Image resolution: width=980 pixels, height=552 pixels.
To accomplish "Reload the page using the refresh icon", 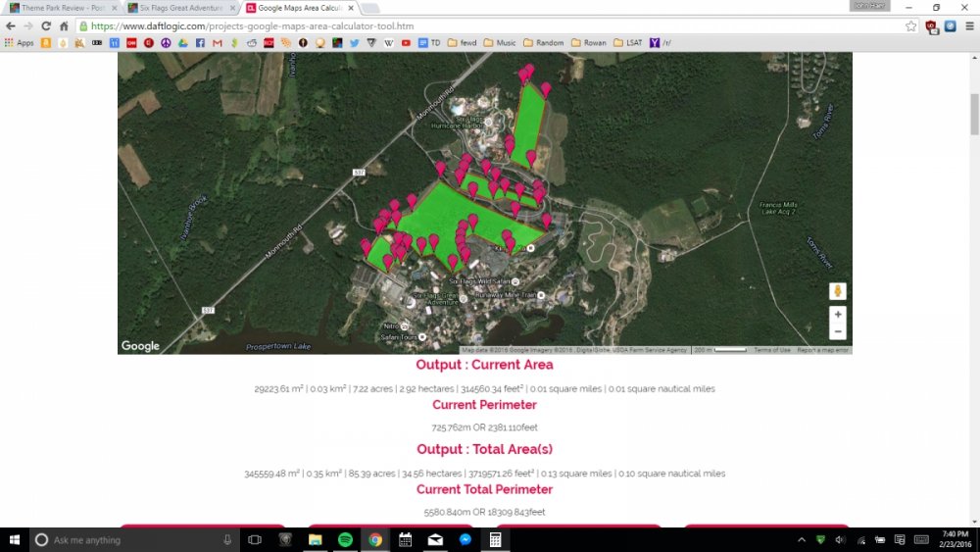I will pyautogui.click(x=46, y=26).
